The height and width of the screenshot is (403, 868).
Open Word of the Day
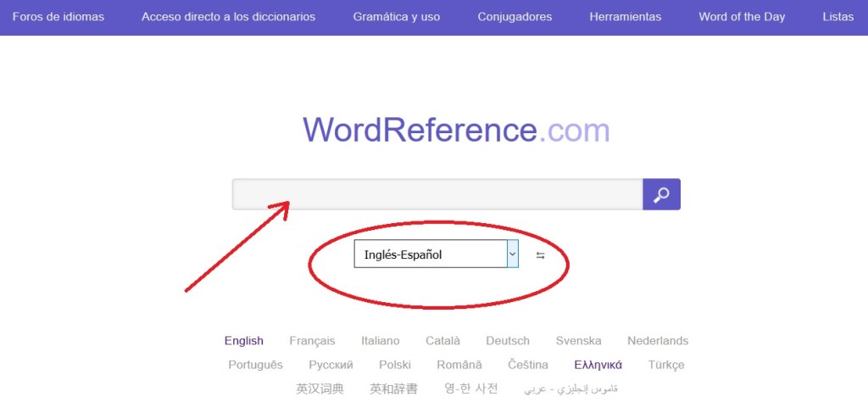742,17
